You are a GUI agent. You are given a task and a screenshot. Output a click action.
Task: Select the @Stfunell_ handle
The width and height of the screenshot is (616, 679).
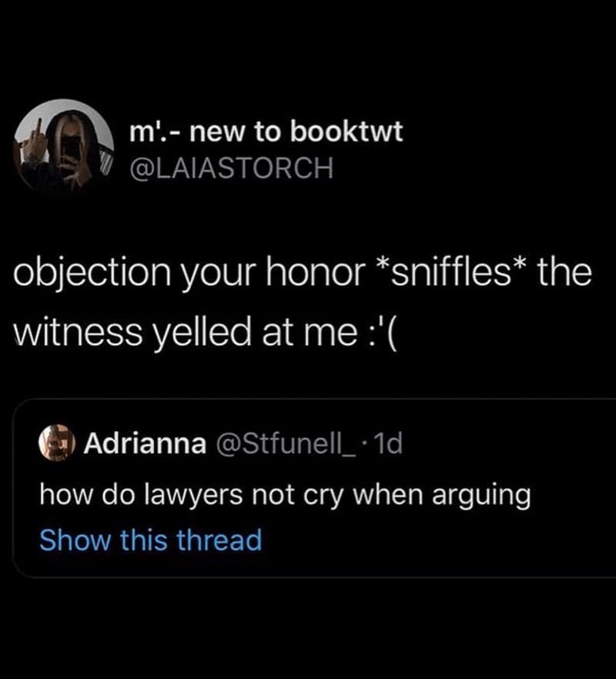click(x=286, y=443)
